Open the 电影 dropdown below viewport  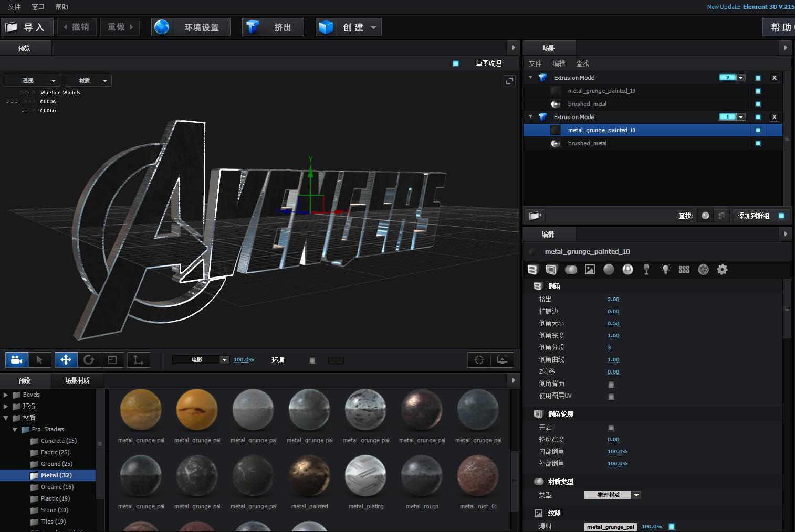[x=201, y=360]
